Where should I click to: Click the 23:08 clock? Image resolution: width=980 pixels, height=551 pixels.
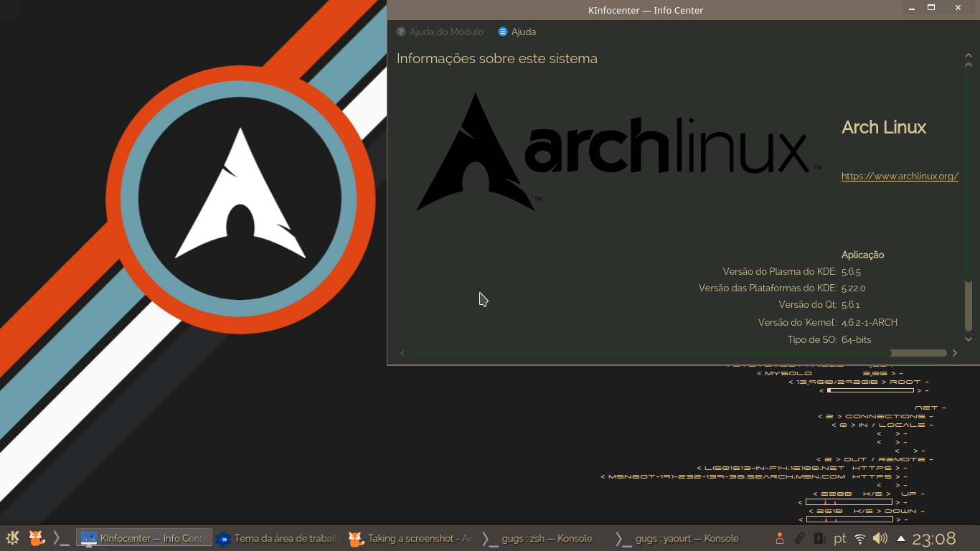coord(934,538)
